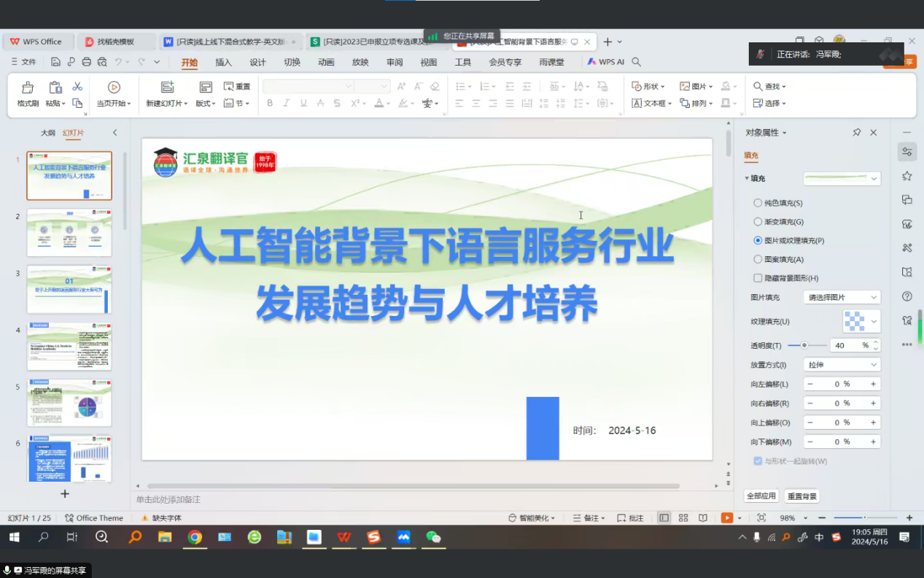Expand the placement mode (拉伸) dropdown
This screenshot has height=578, width=924.
[841, 365]
